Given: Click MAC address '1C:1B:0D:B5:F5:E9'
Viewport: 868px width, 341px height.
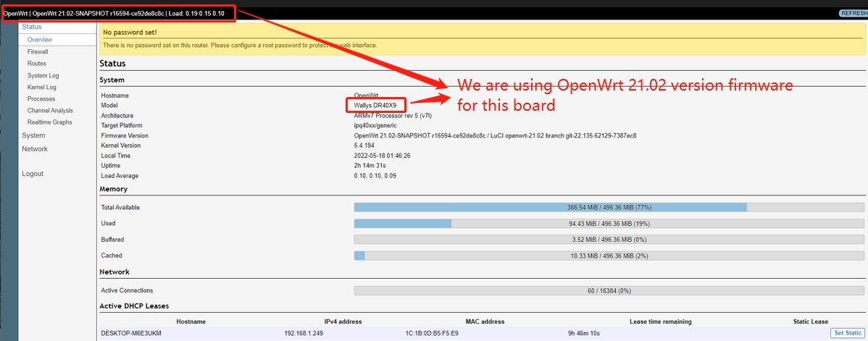Looking at the screenshot, I should pyautogui.click(x=432, y=333).
